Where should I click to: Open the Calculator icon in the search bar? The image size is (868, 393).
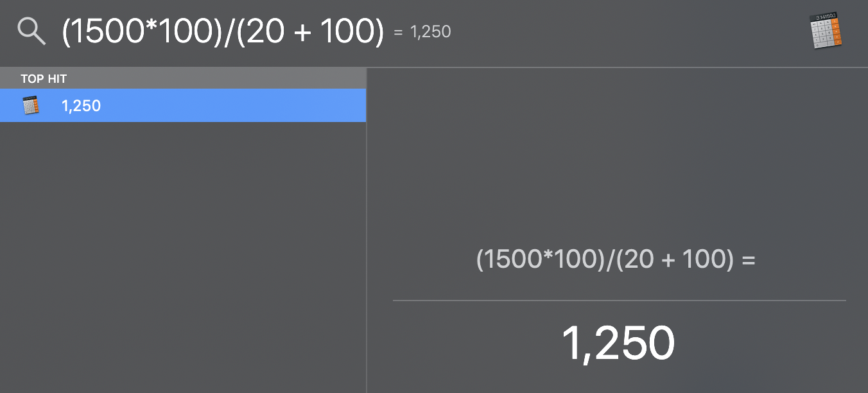point(826,30)
